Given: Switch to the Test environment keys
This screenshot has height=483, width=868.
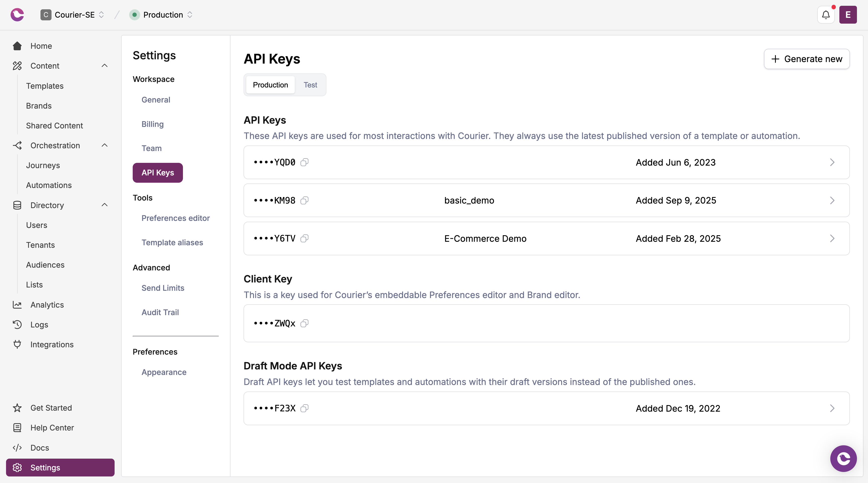Looking at the screenshot, I should (310, 85).
